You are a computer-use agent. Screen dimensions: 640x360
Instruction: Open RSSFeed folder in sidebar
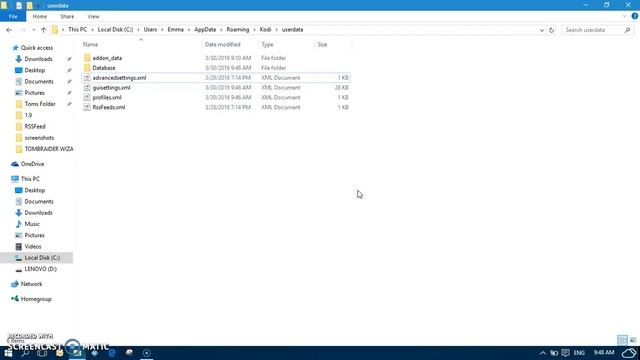pos(35,127)
